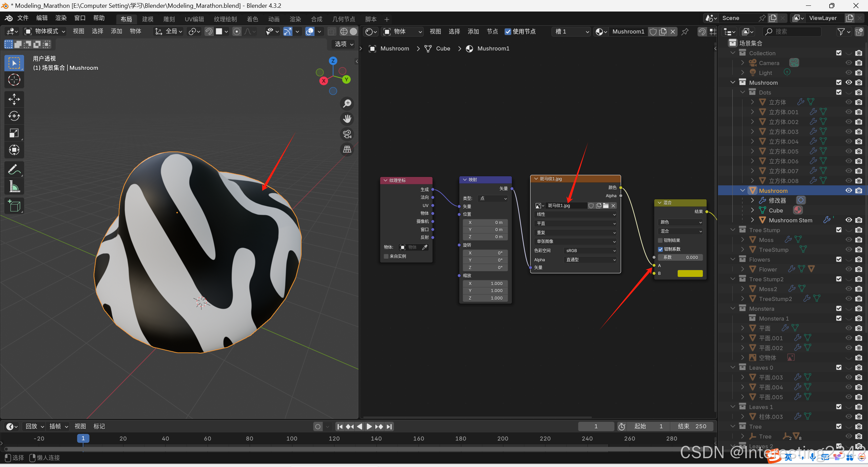
Task: Click the folder icon to open an image file
Action: click(606, 206)
